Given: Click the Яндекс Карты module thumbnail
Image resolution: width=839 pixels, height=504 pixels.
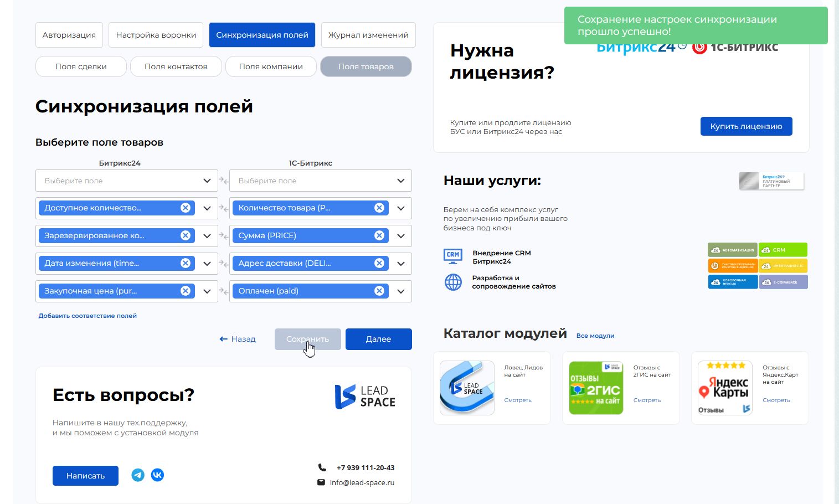Looking at the screenshot, I should (x=725, y=388).
